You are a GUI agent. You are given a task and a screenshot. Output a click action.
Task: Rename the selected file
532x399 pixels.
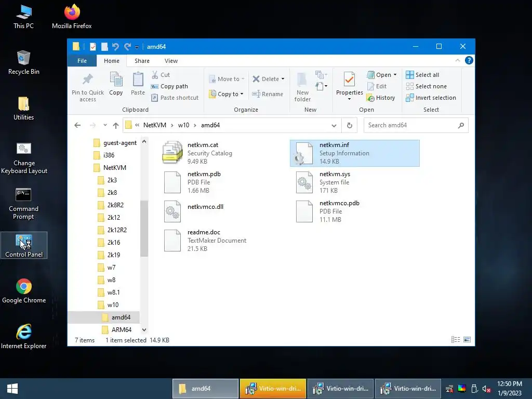[268, 94]
